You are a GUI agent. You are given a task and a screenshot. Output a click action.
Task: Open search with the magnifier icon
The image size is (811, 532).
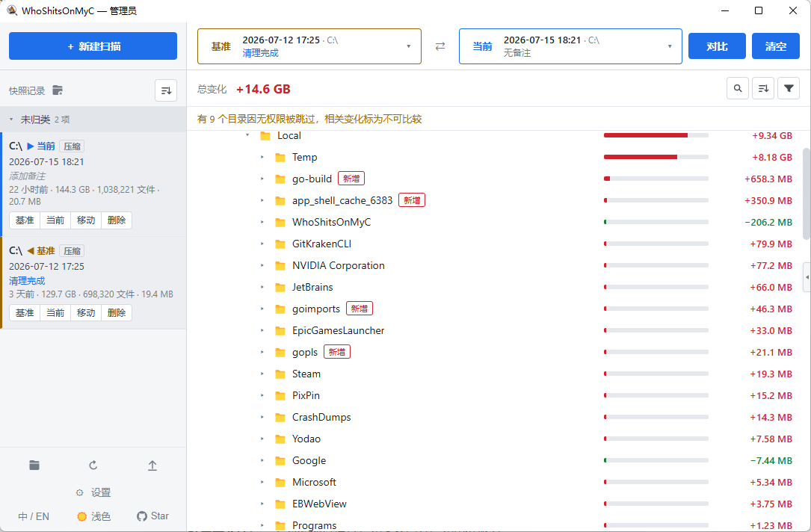[738, 89]
